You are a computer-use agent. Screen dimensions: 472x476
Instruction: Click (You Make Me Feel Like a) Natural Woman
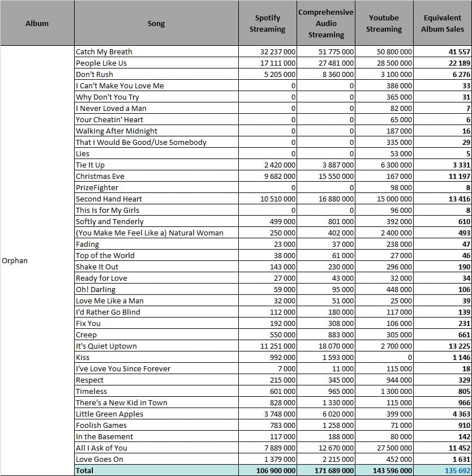(x=156, y=233)
